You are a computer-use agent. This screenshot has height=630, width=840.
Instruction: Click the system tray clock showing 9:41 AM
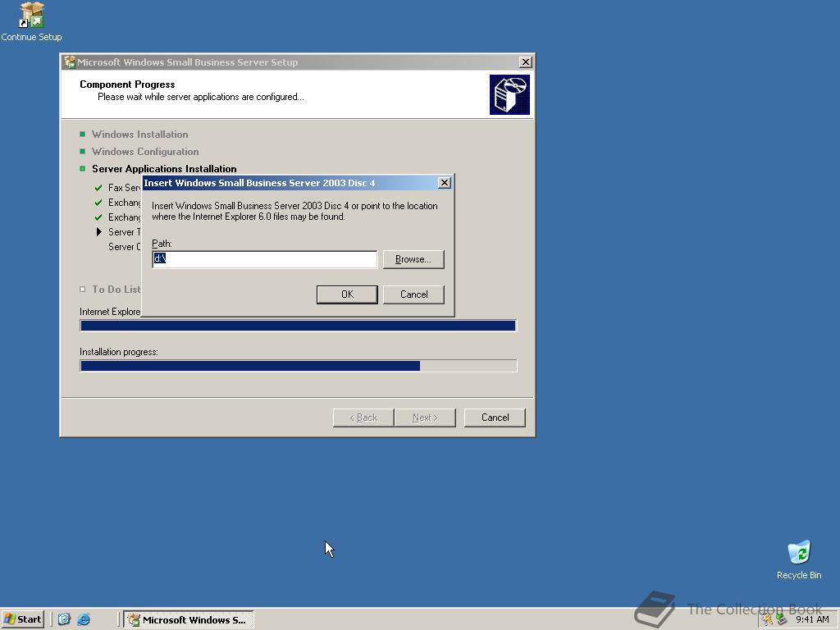812,620
